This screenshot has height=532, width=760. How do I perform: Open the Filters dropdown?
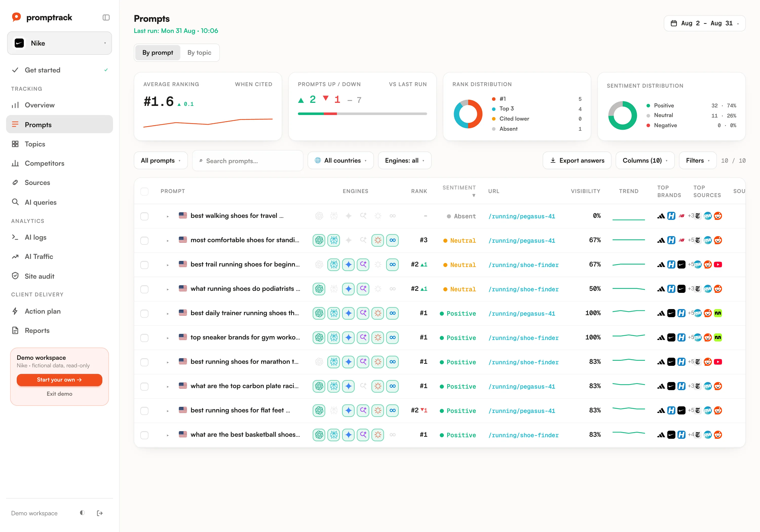click(x=698, y=161)
